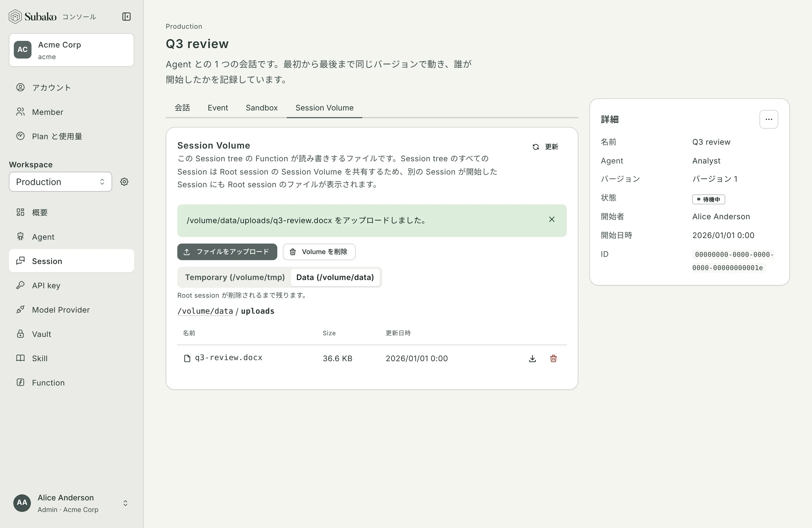The image size is (812, 528).
Task: Collapse the sidebar with the panel icon
Action: 126,17
